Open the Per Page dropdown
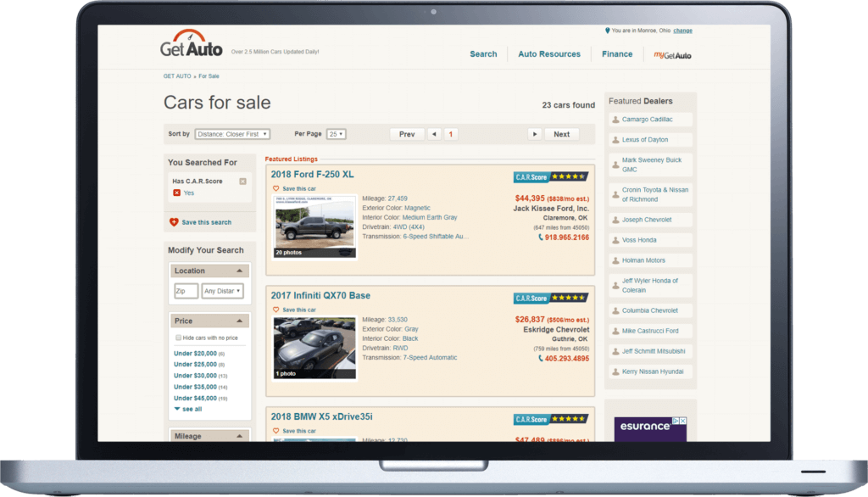The height and width of the screenshot is (497, 868). point(336,134)
